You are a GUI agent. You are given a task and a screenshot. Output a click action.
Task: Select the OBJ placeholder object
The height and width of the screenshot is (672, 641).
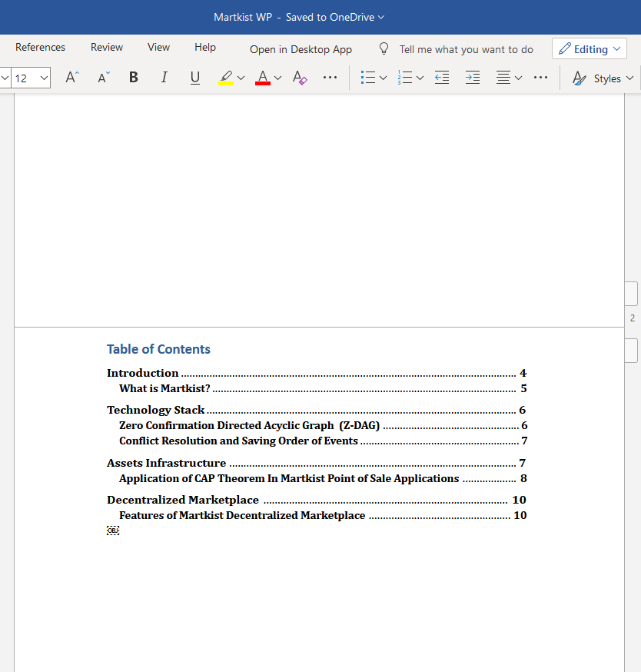tap(113, 531)
